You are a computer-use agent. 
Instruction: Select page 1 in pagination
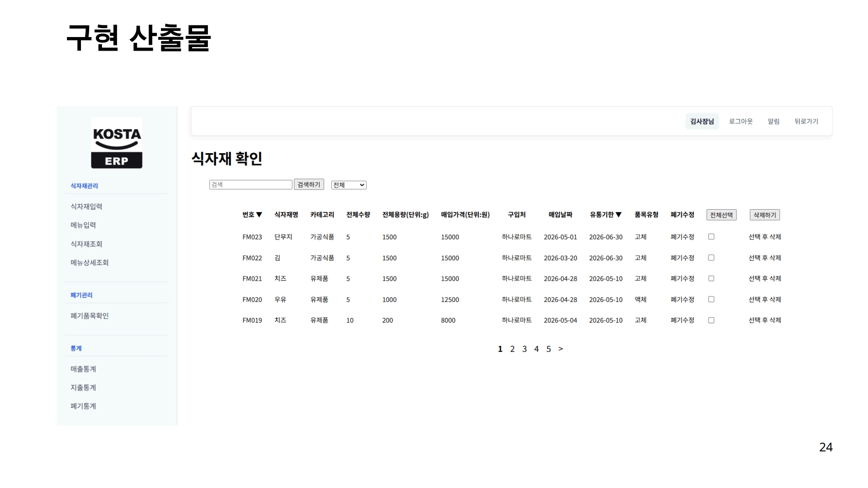click(500, 349)
